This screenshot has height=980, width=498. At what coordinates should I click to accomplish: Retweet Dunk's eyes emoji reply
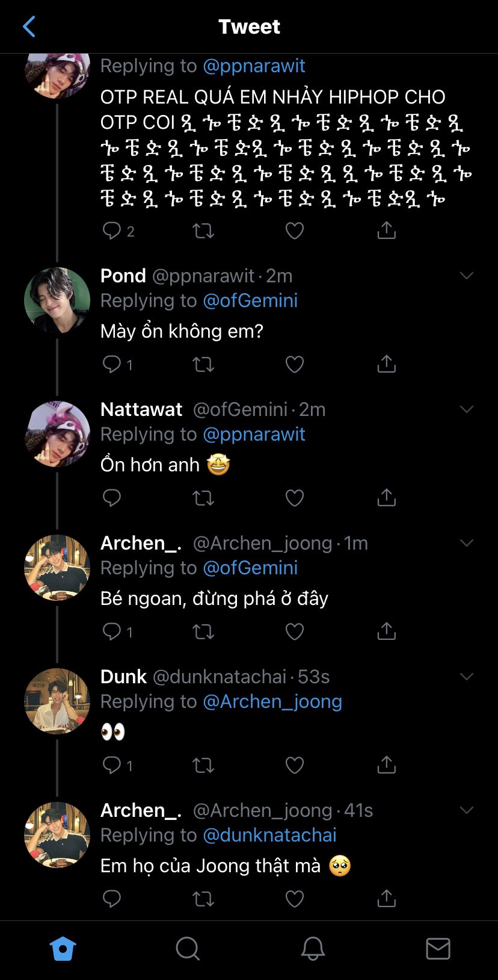click(203, 765)
